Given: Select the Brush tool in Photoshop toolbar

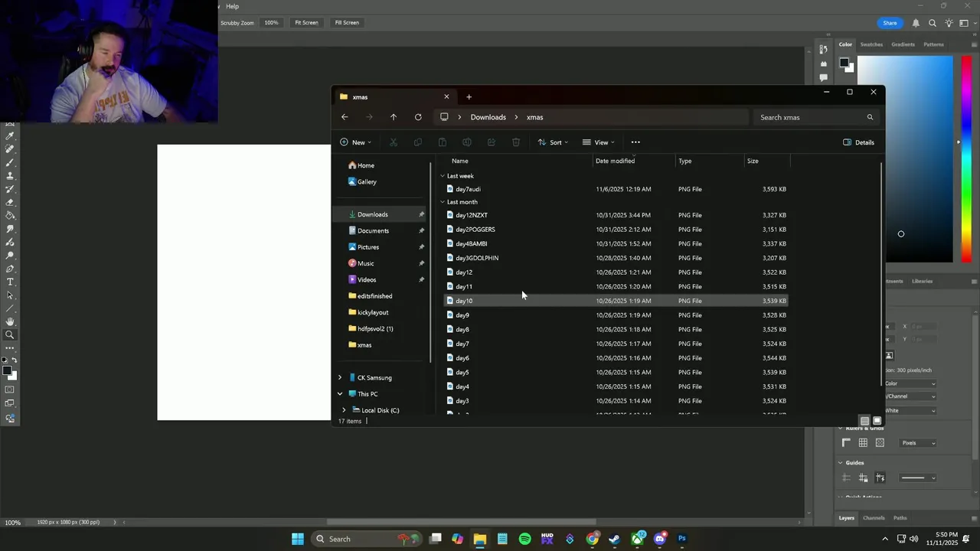Looking at the screenshot, I should pos(10,162).
